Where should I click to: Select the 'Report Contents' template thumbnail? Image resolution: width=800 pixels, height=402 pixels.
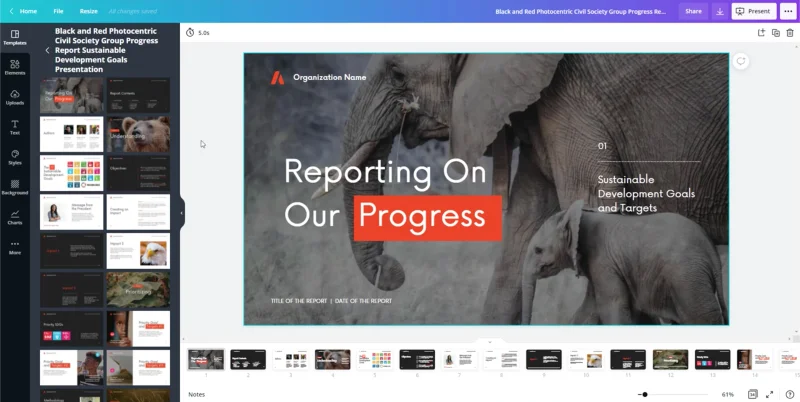(x=138, y=95)
